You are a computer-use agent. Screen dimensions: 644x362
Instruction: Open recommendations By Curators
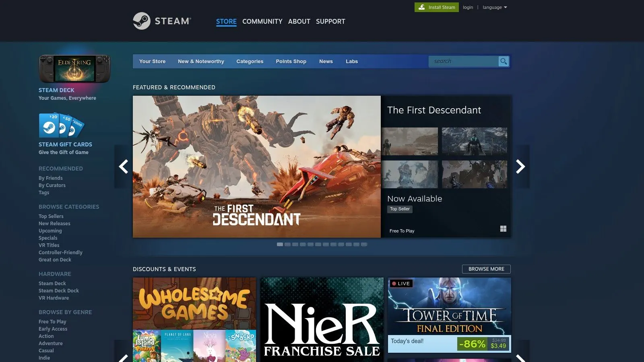click(52, 185)
